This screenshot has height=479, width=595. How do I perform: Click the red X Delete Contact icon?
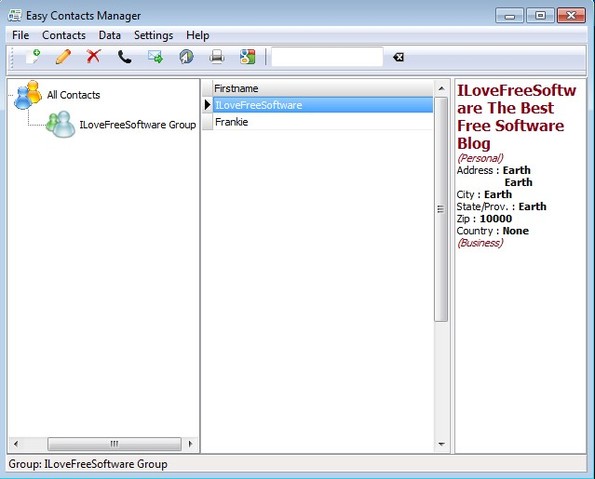pyautogui.click(x=93, y=57)
